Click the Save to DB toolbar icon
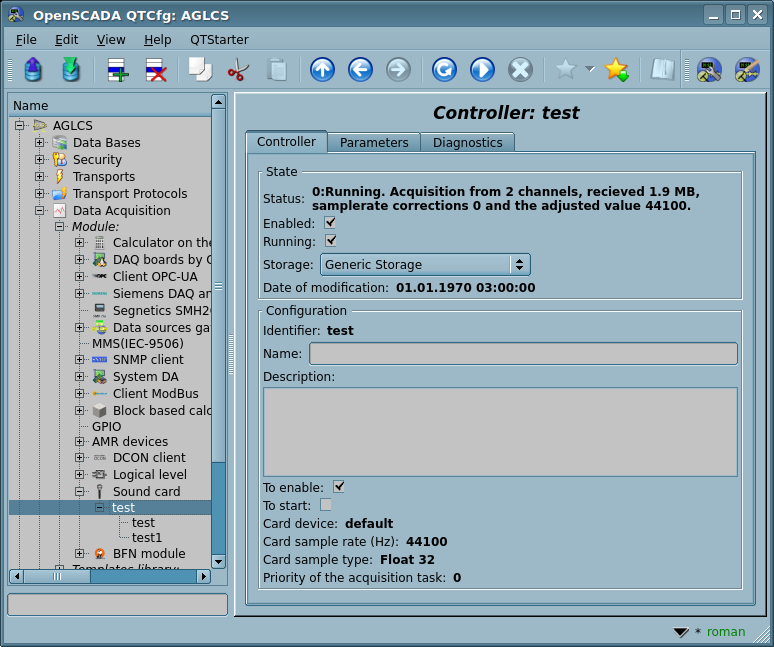This screenshot has height=647, width=774. (70, 70)
